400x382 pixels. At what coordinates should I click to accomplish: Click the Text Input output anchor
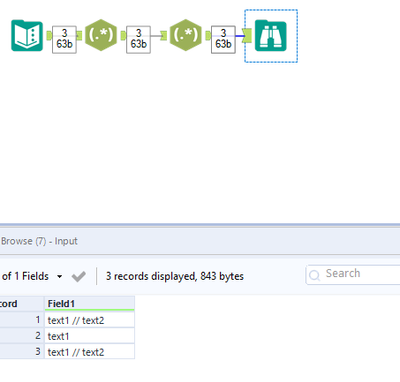[x=49, y=35]
